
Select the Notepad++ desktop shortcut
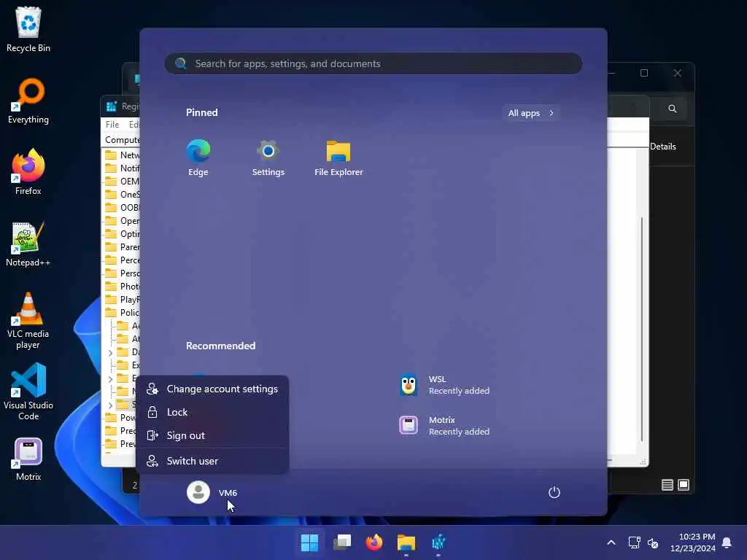click(x=28, y=244)
